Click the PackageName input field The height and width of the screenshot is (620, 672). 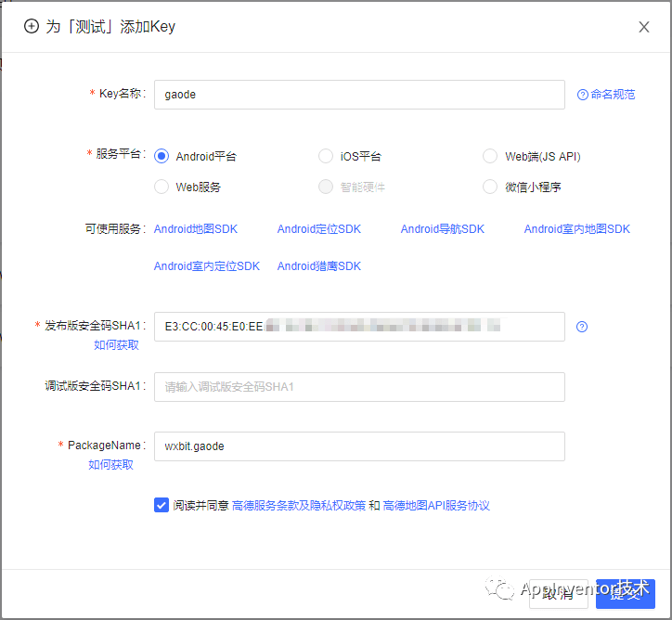pyautogui.click(x=359, y=446)
